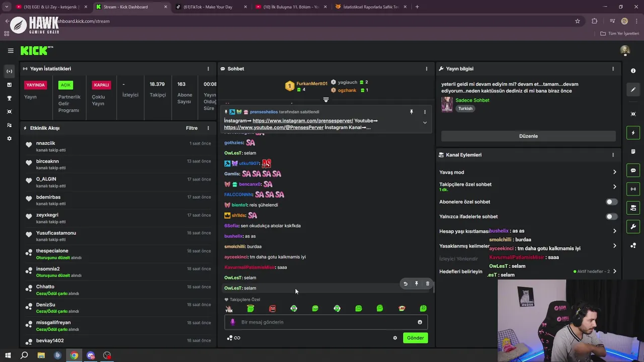Open the analytics chart icon in sidebar
644x362 pixels.
tap(9, 84)
